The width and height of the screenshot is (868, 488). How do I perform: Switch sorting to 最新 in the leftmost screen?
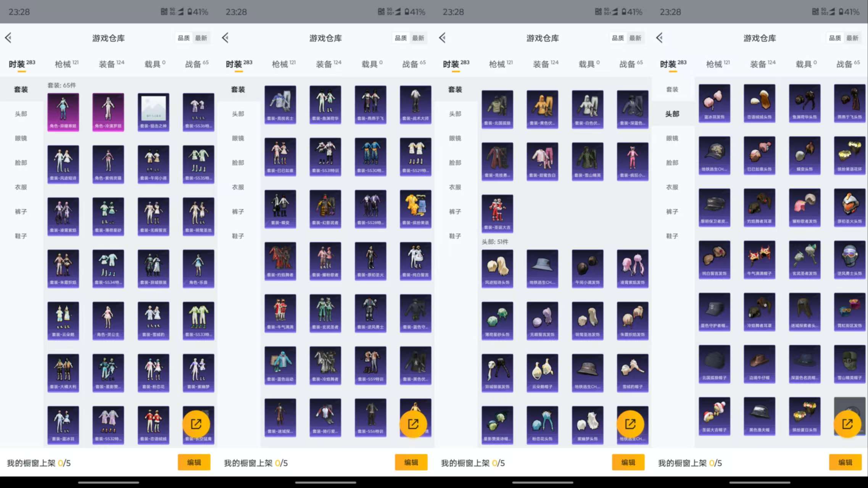point(201,38)
